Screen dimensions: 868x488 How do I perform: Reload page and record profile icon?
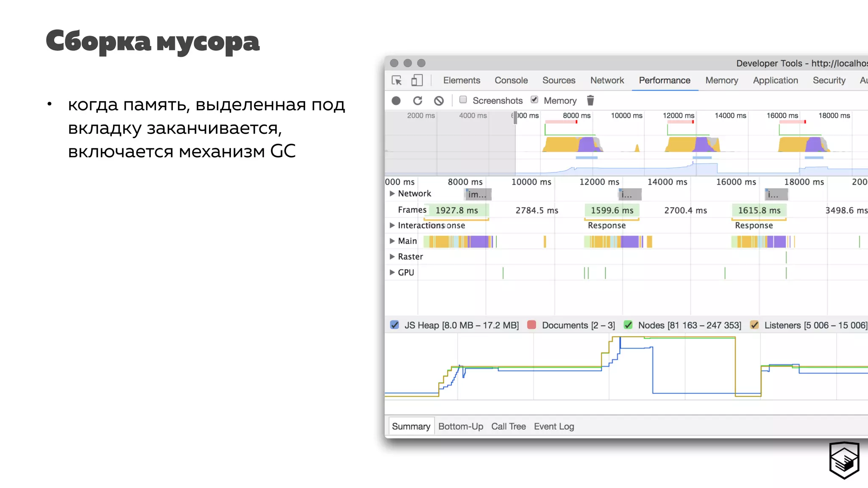click(x=418, y=100)
